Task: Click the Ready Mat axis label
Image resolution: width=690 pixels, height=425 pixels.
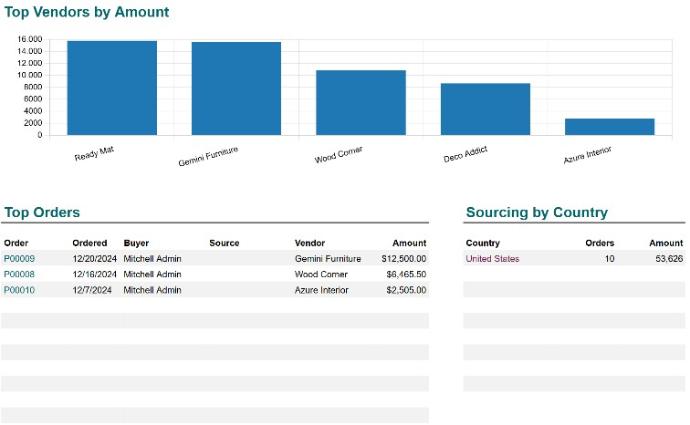Action: click(x=94, y=154)
